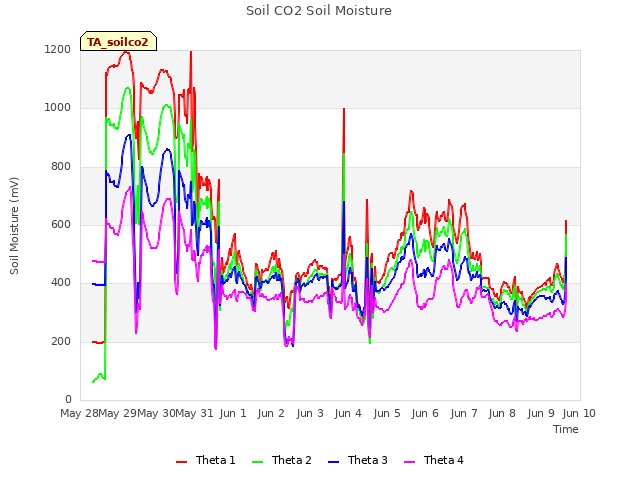Click the Jun 6 x-axis tick label

coord(425,413)
